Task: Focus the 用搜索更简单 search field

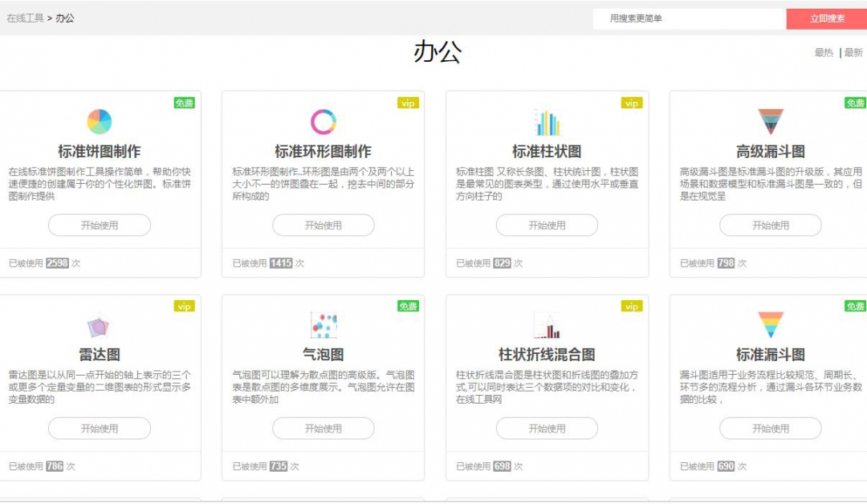Action: click(x=688, y=18)
